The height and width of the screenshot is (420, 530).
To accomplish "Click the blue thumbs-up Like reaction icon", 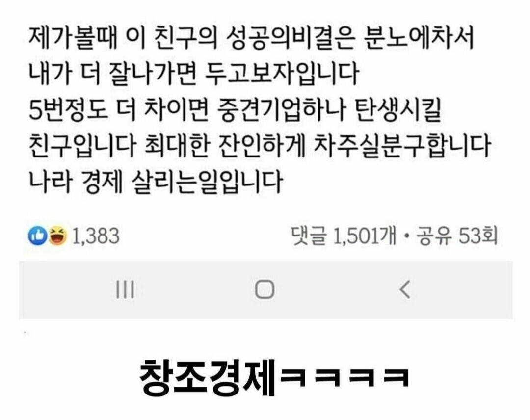I will pos(37,236).
